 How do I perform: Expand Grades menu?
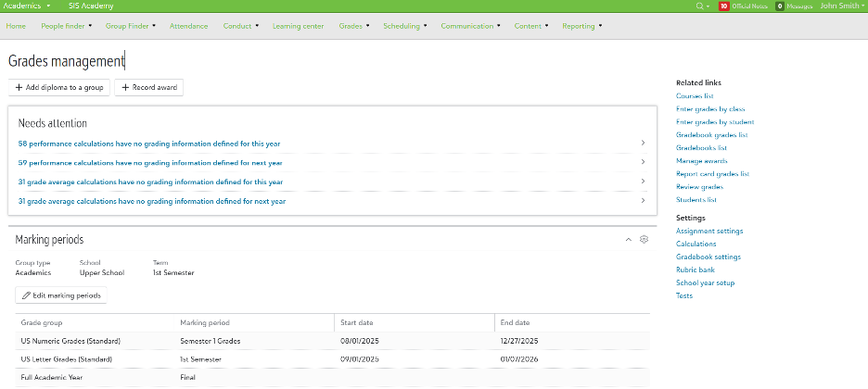tap(354, 26)
